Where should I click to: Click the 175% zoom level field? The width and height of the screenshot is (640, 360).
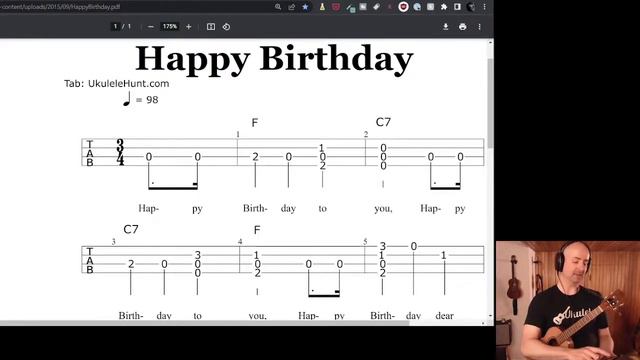click(169, 27)
